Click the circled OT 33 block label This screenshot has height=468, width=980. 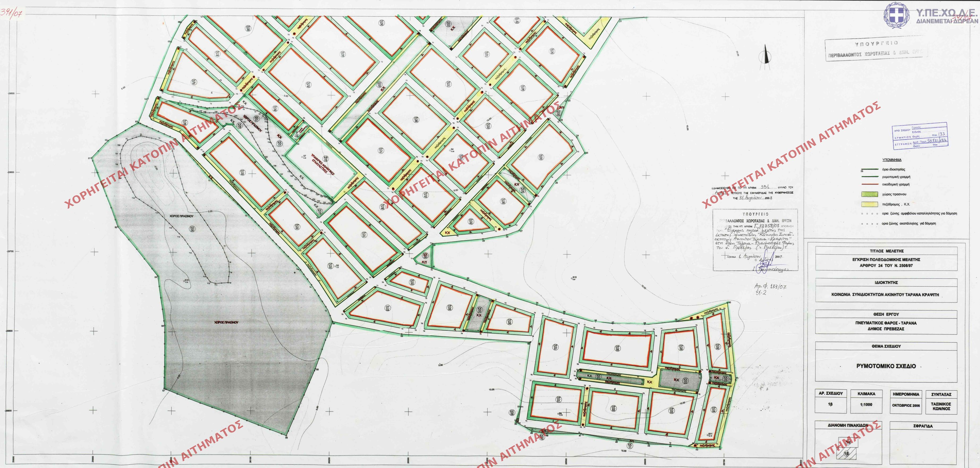coord(541,157)
